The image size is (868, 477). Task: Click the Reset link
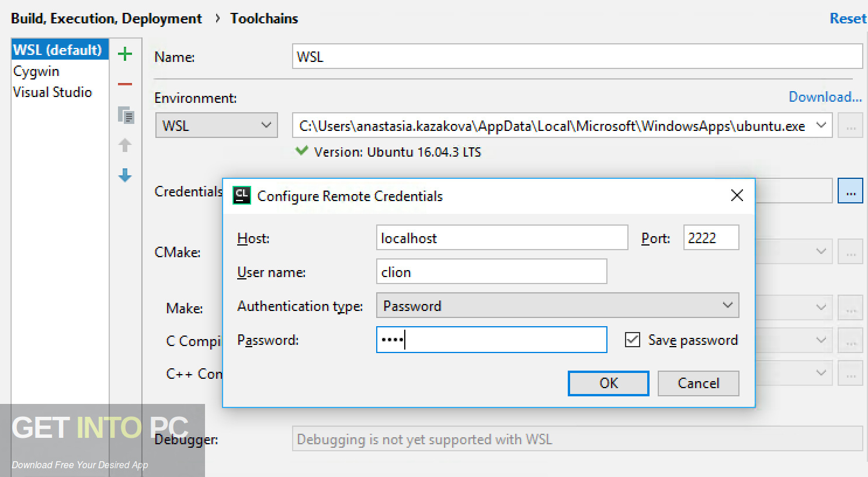(x=848, y=18)
